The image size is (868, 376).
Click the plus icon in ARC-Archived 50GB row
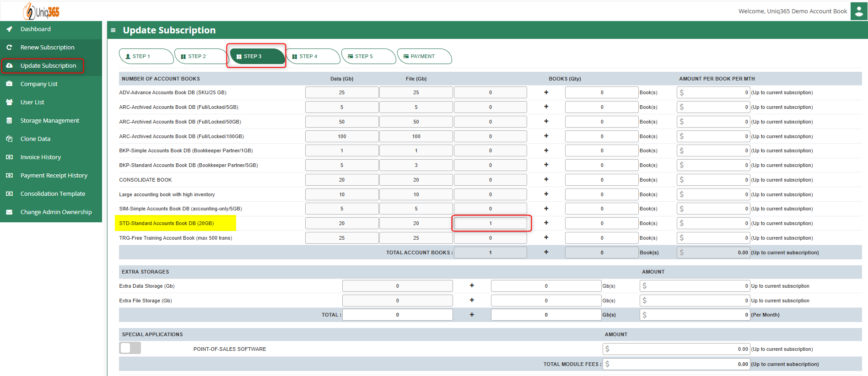546,121
